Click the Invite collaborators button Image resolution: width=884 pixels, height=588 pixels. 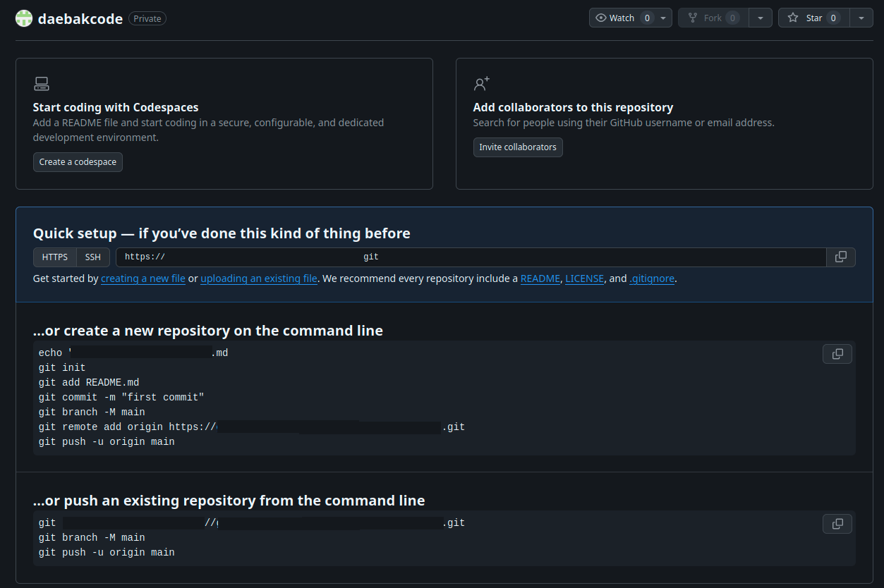[x=518, y=147]
